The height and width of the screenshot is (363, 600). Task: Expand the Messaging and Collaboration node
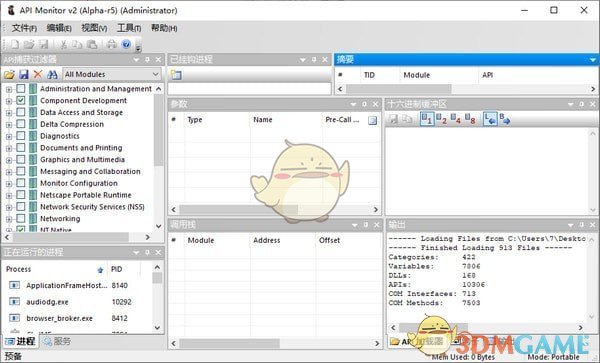(8, 172)
